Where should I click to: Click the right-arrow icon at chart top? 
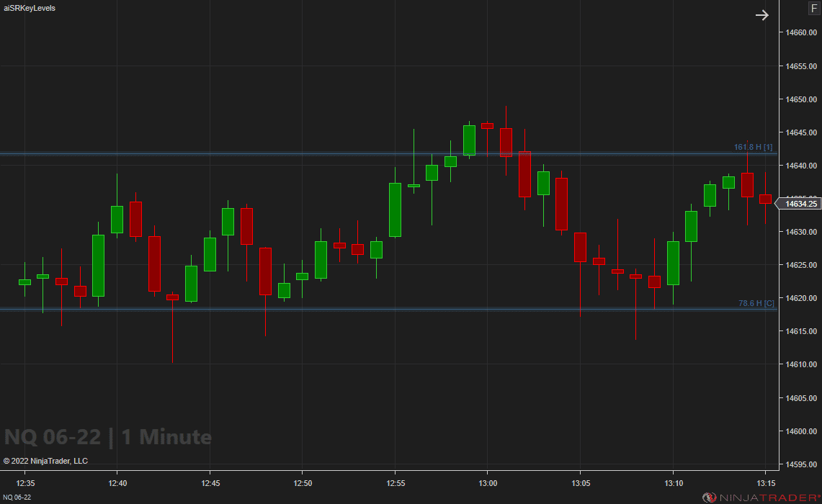coord(761,15)
